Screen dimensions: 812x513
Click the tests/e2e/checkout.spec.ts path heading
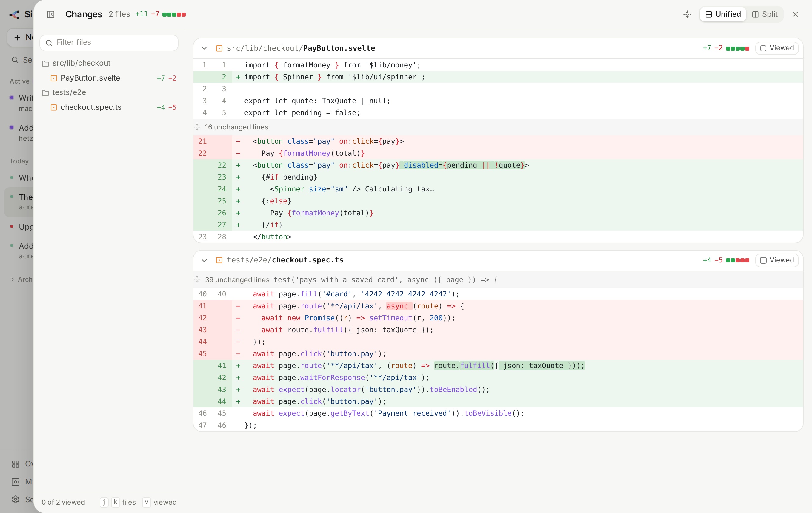(x=285, y=260)
